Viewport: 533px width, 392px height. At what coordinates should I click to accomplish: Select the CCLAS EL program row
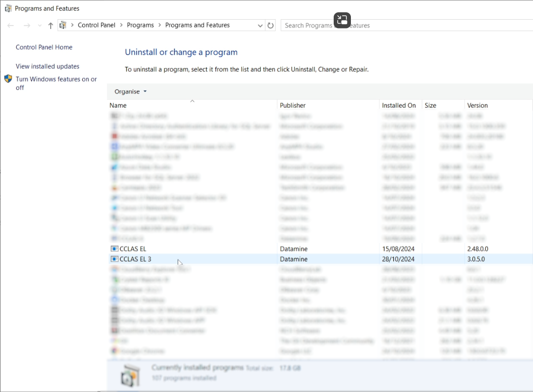point(320,249)
